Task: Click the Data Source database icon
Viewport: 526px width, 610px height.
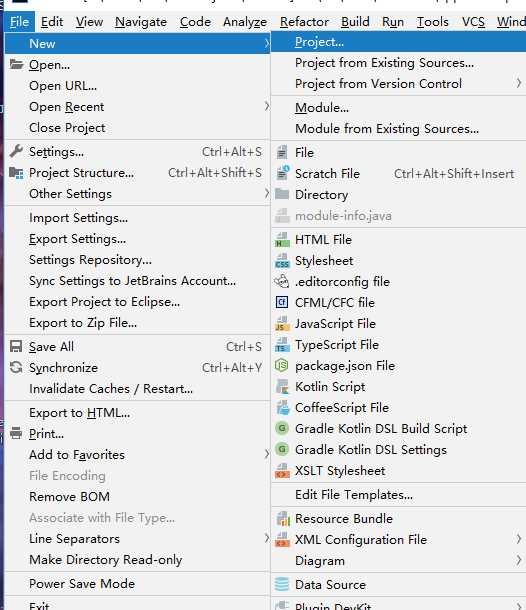Action: (x=282, y=584)
